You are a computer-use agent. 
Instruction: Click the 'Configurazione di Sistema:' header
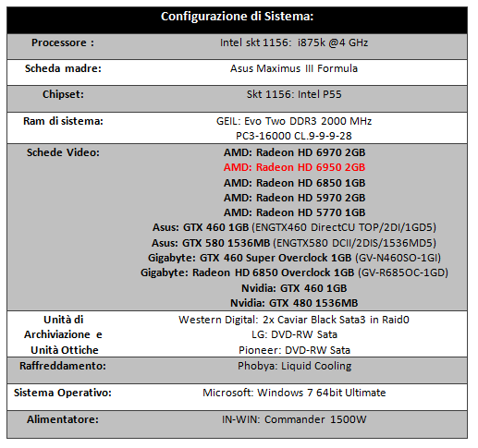237,17
